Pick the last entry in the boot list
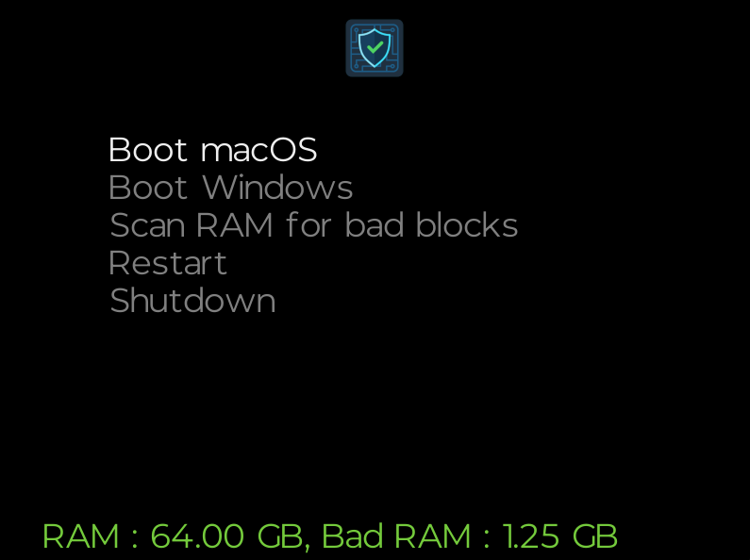This screenshot has height=560, width=750. (x=192, y=301)
